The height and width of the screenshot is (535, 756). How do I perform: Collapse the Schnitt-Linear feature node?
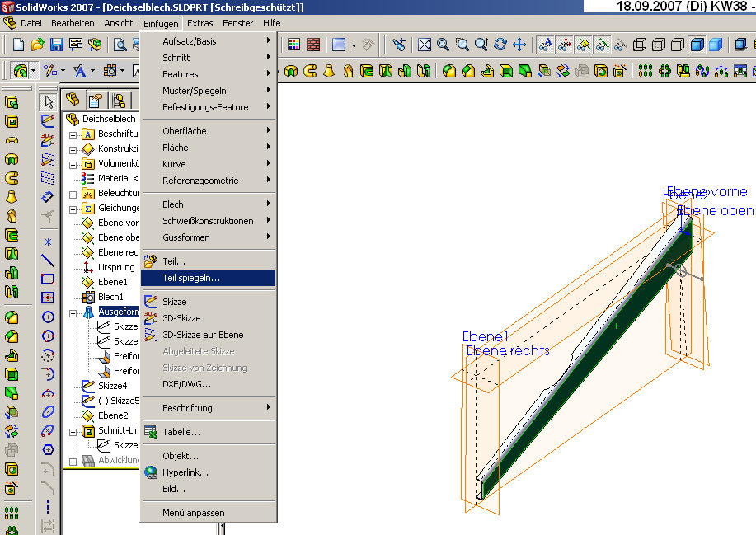click(73, 432)
